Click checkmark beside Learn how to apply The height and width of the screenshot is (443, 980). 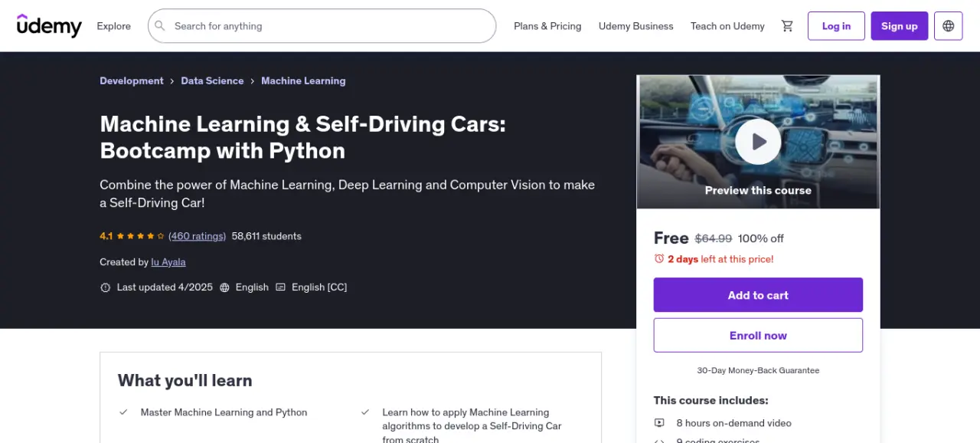click(365, 412)
